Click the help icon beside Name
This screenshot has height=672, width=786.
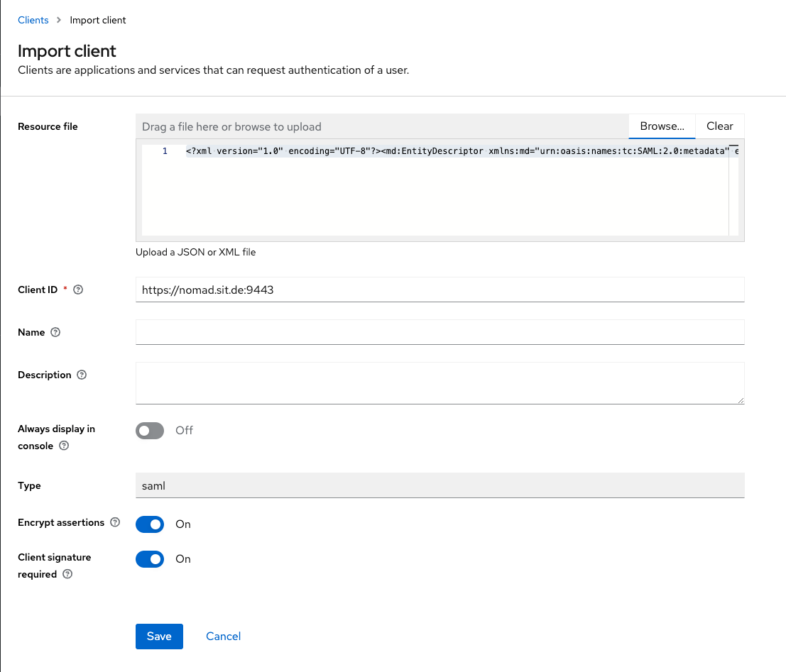(56, 333)
